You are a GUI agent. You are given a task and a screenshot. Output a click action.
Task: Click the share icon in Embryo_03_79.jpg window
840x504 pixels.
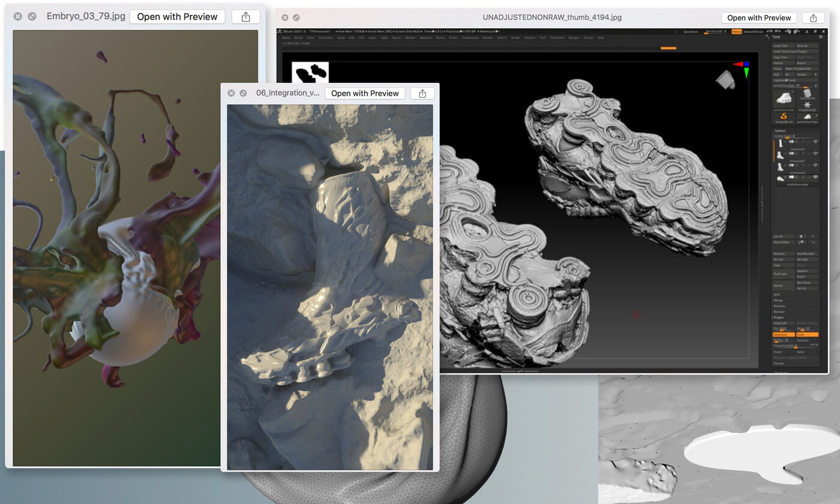[x=245, y=17]
